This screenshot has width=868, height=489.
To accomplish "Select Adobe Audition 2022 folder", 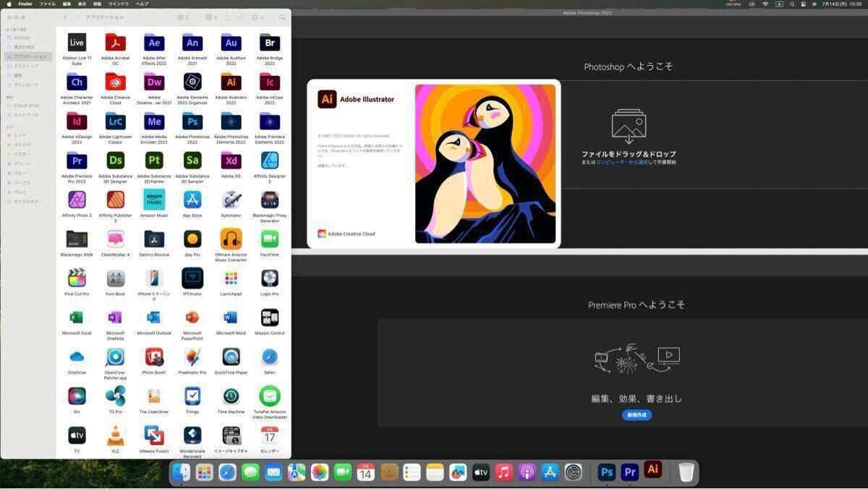I will click(x=231, y=43).
